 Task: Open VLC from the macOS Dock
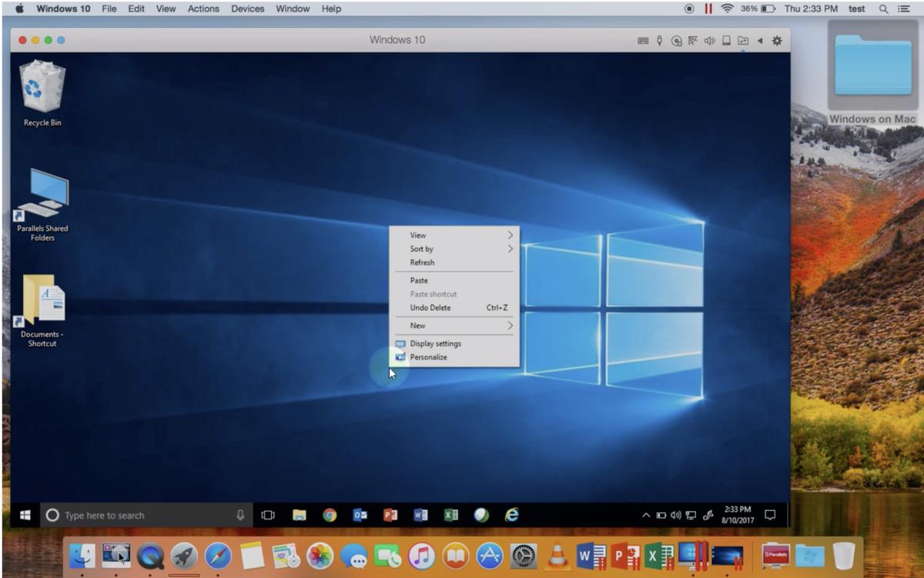tap(557, 556)
